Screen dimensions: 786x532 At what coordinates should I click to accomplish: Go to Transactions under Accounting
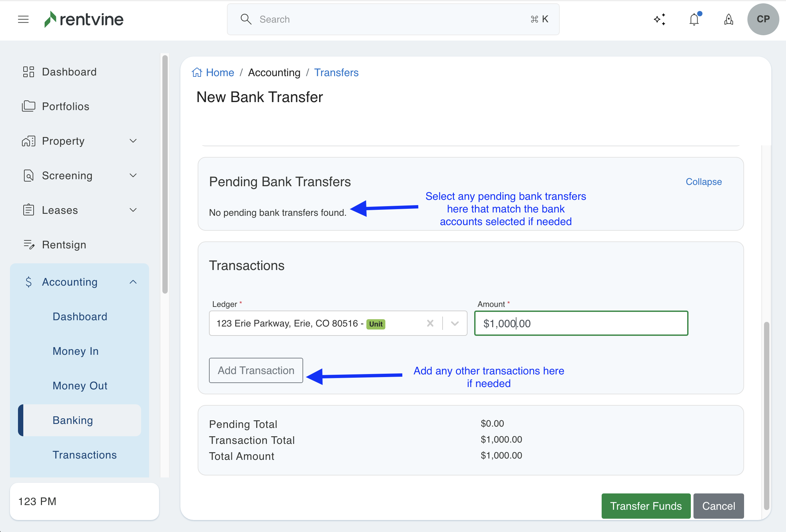(x=85, y=455)
